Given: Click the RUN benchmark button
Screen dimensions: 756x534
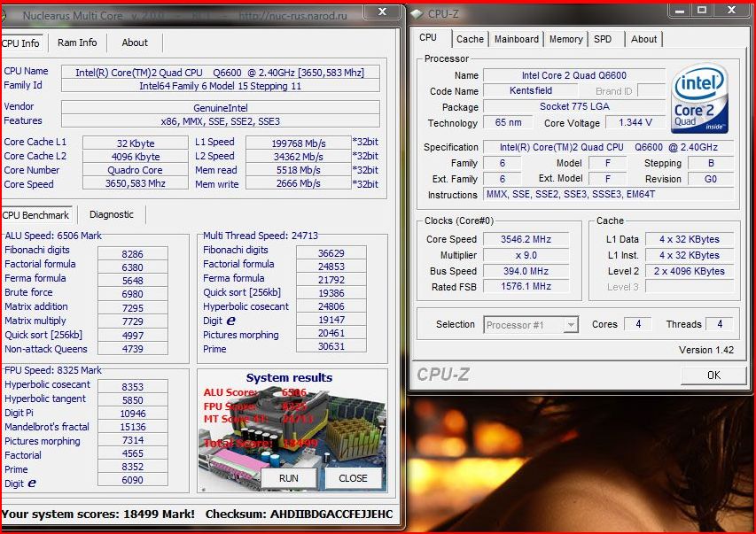Looking at the screenshot, I should (x=289, y=478).
